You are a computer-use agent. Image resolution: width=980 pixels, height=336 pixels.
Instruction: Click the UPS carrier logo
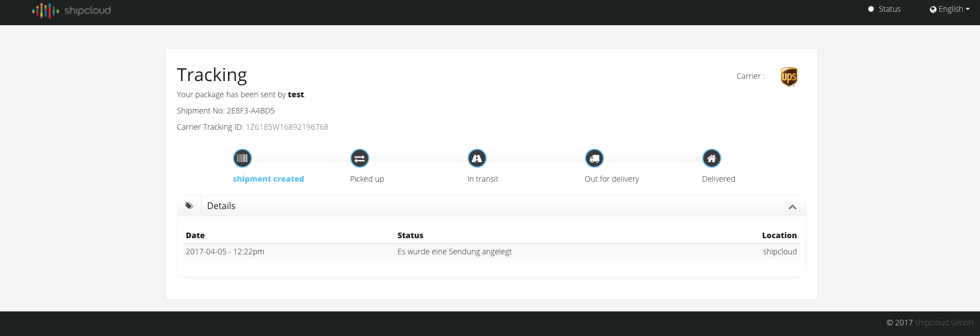(x=789, y=77)
